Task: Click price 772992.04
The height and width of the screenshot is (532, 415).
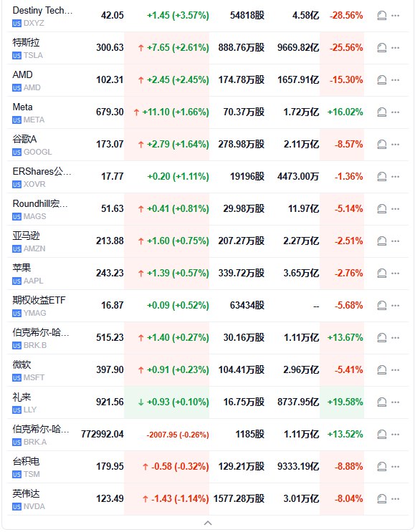Action: tap(102, 435)
